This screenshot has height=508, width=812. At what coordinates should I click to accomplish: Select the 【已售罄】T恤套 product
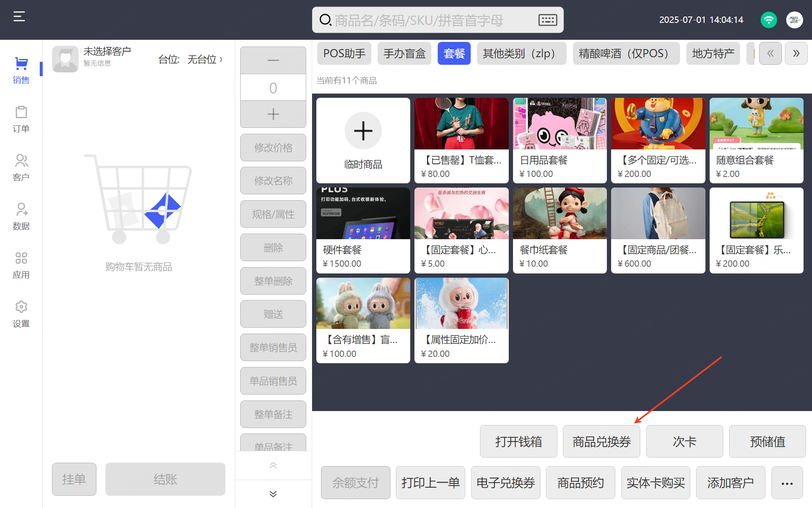click(x=461, y=141)
